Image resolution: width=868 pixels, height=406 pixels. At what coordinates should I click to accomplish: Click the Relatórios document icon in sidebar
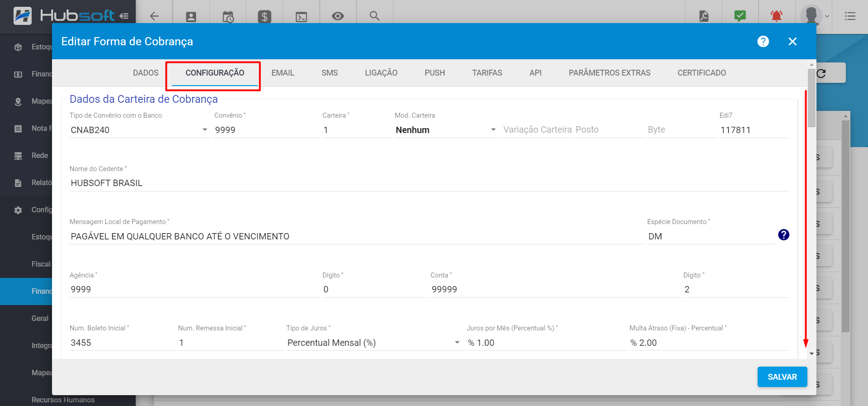coord(18,183)
